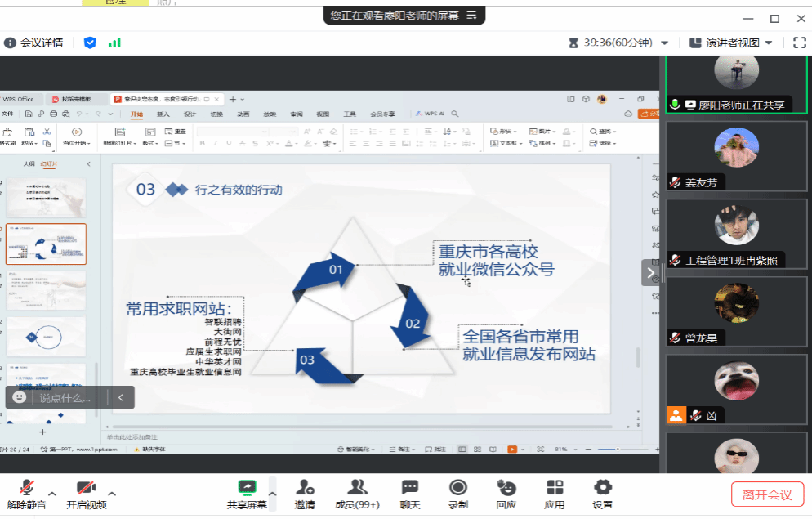Open 会议详情 meeting details
This screenshot has height=519, width=812.
click(x=33, y=43)
